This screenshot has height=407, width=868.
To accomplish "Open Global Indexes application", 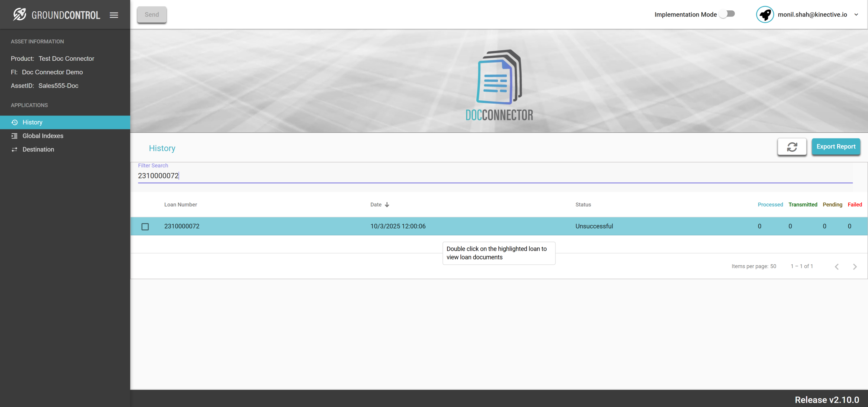I will 43,136.
